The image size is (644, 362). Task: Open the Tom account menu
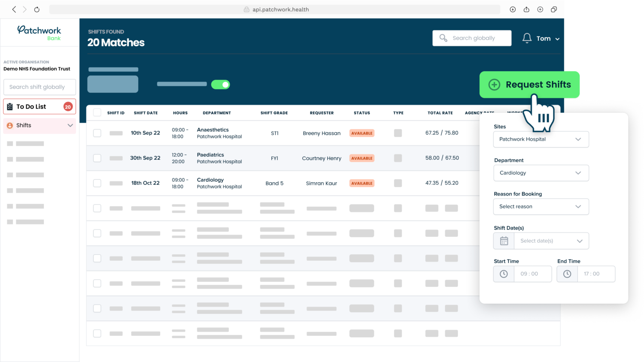(x=549, y=38)
